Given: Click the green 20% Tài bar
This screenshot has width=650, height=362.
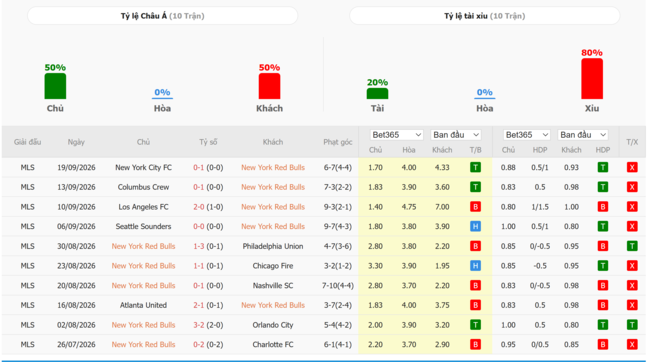Looking at the screenshot, I should pos(377,94).
